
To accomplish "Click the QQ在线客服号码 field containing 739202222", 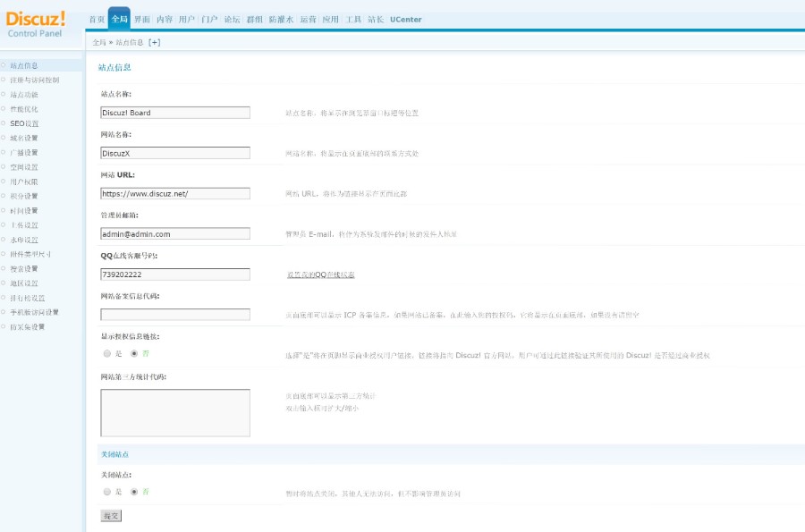I will click(x=175, y=274).
